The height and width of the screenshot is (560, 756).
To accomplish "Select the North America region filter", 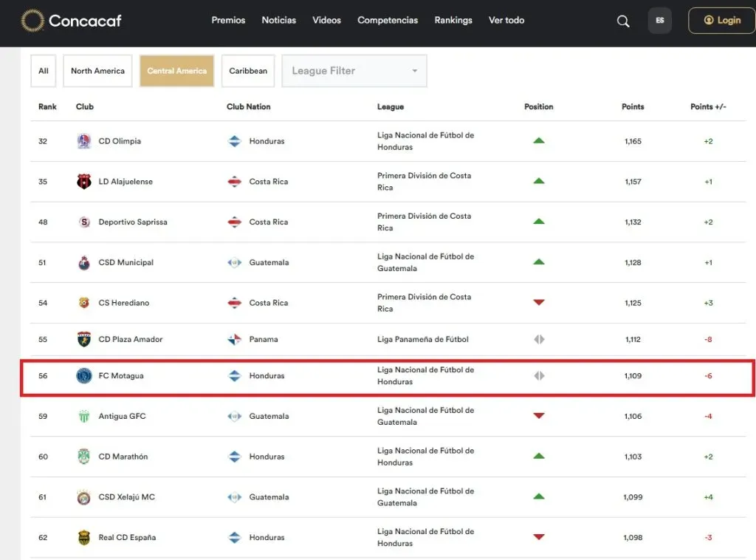I will pos(97,71).
